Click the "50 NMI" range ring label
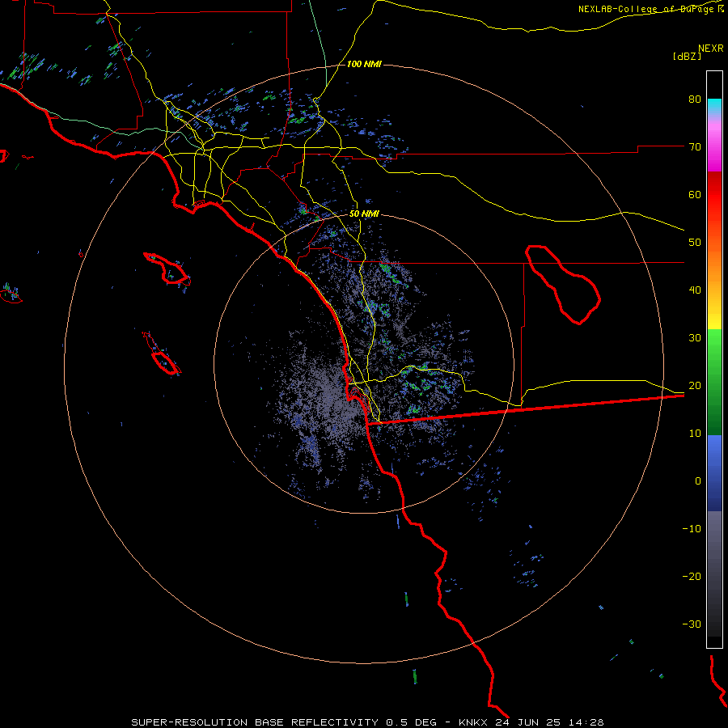The width and height of the screenshot is (728, 728). [x=364, y=214]
